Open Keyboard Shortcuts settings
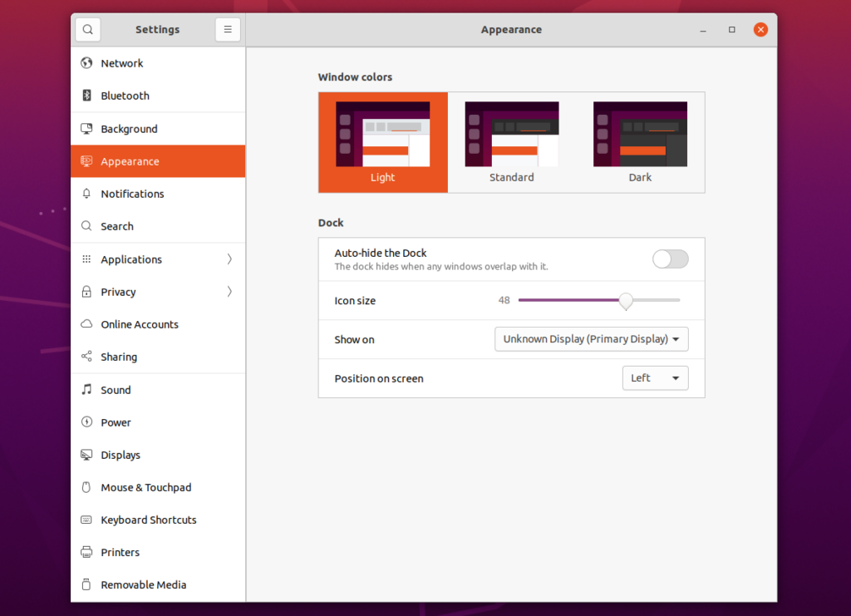Screen dimensions: 851x616 (x=158, y=520)
